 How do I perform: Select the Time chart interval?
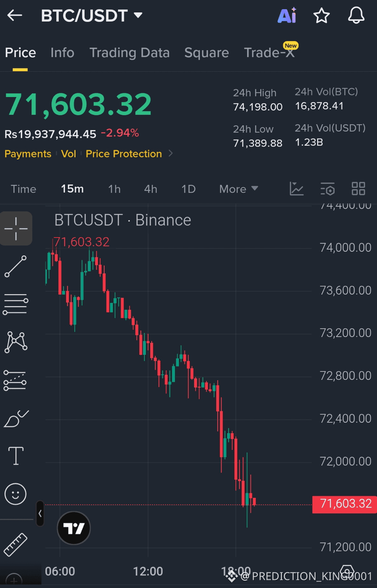click(24, 189)
